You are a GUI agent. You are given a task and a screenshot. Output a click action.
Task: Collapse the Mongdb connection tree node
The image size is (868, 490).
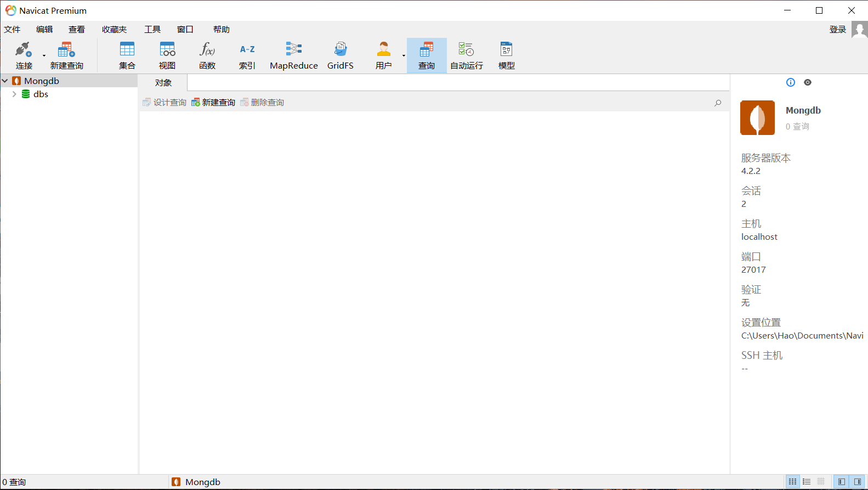click(5, 81)
